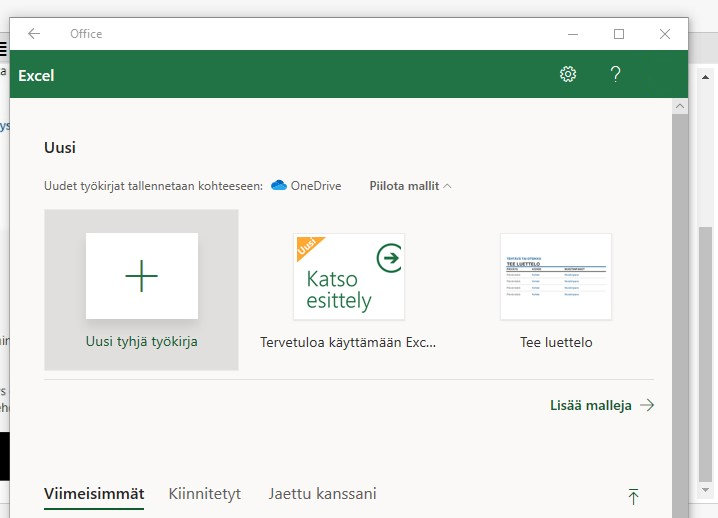Click the inner scrollbar up arrow
This screenshot has width=718, height=518.
tap(680, 106)
